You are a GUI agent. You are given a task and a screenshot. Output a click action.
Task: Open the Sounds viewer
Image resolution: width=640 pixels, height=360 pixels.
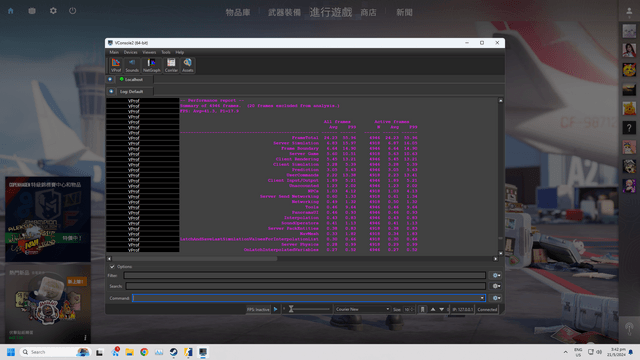tap(132, 65)
